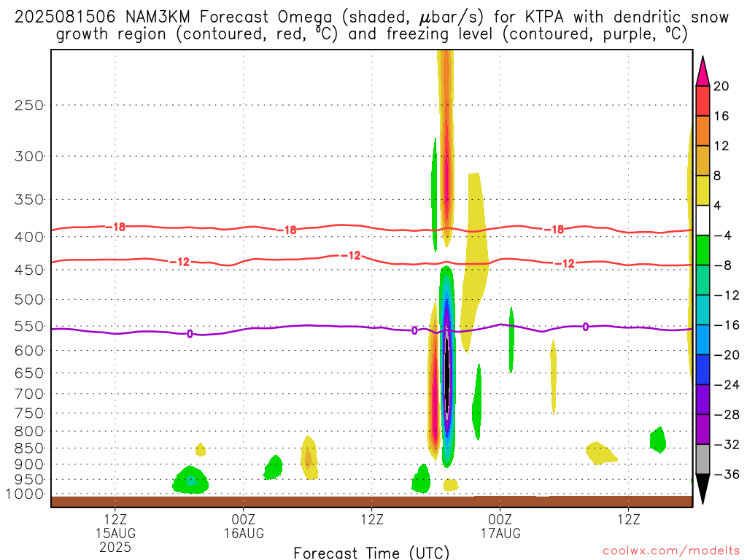747x560 pixels.
Task: Click the 400 pressure level label
Action: point(29,237)
